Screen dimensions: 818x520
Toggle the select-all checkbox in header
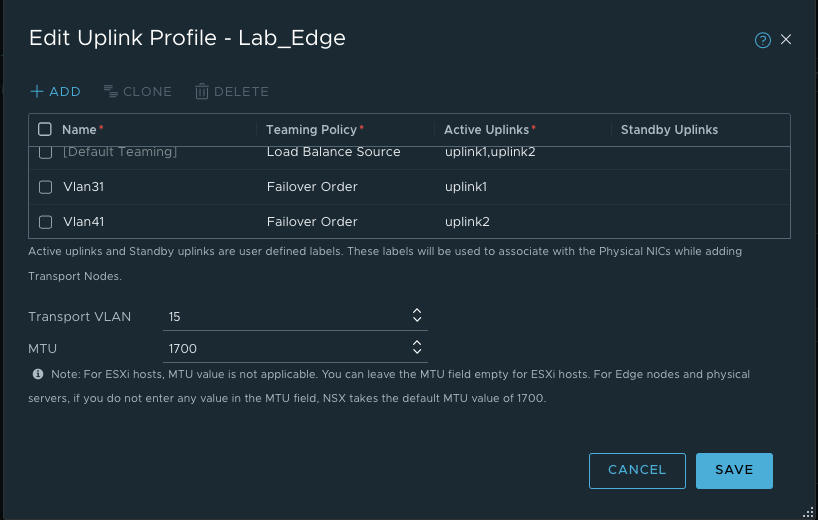[45, 130]
